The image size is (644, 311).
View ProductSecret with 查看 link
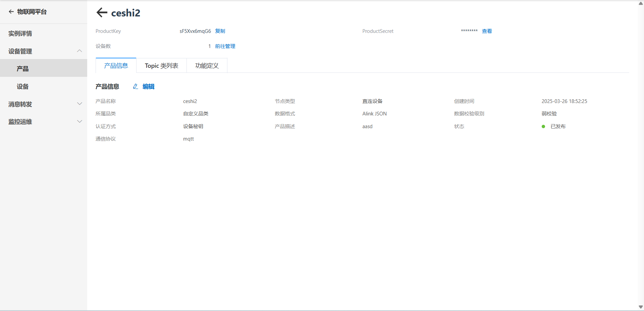(x=487, y=31)
